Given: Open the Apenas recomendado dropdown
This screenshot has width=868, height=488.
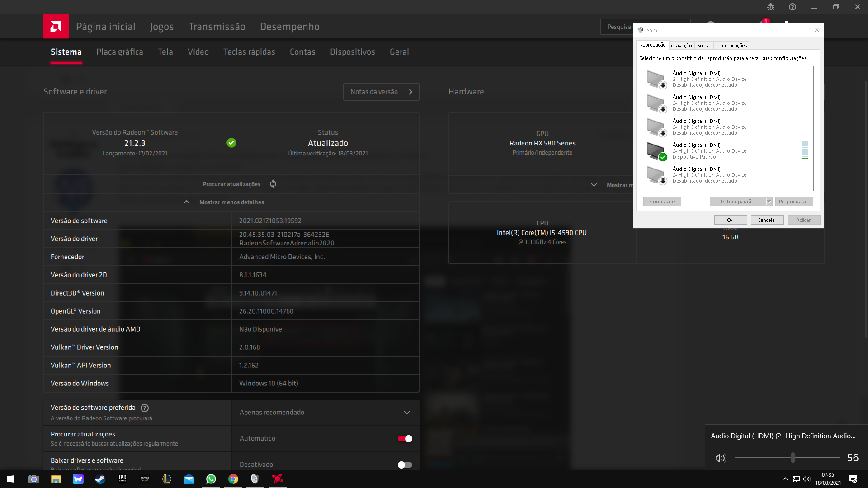Looking at the screenshot, I should [x=325, y=413].
